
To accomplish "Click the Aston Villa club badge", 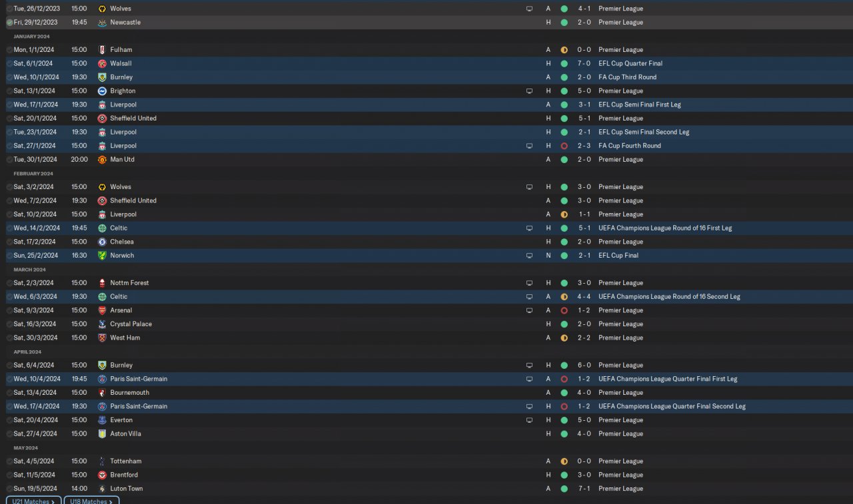I will tap(102, 434).
